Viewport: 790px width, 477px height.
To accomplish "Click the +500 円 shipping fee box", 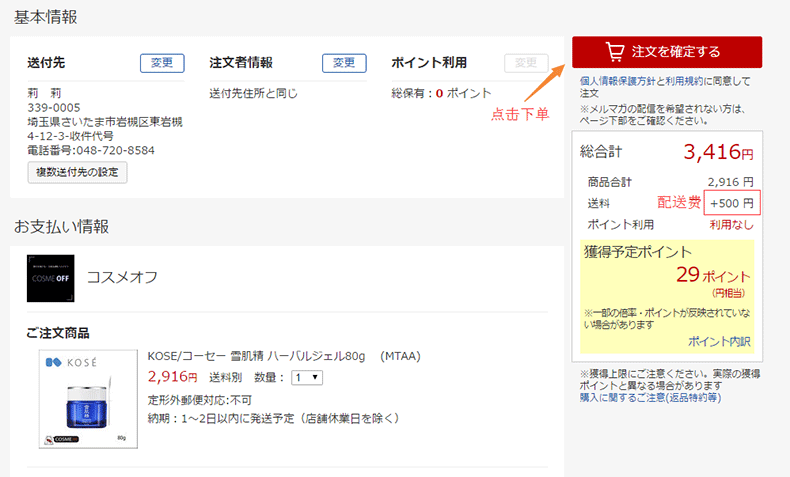I will [732, 203].
